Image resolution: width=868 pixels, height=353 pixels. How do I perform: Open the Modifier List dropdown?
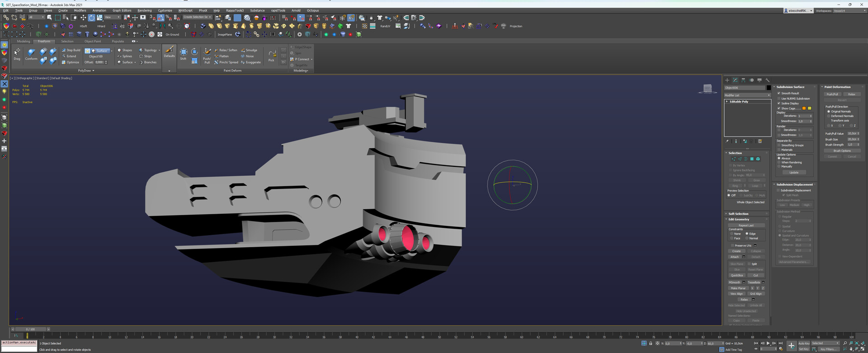point(747,95)
